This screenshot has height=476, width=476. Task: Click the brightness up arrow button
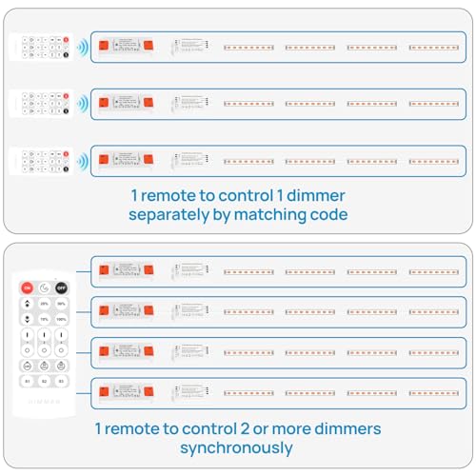28,304
